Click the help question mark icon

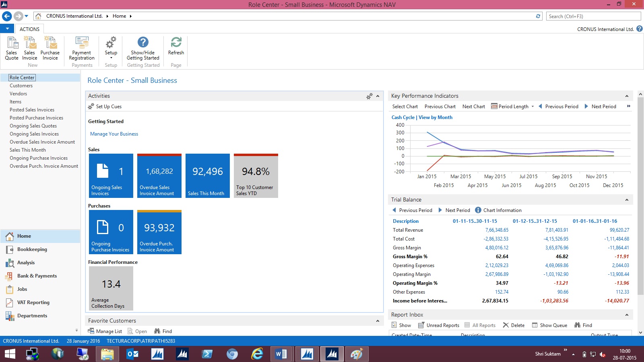tap(640, 29)
